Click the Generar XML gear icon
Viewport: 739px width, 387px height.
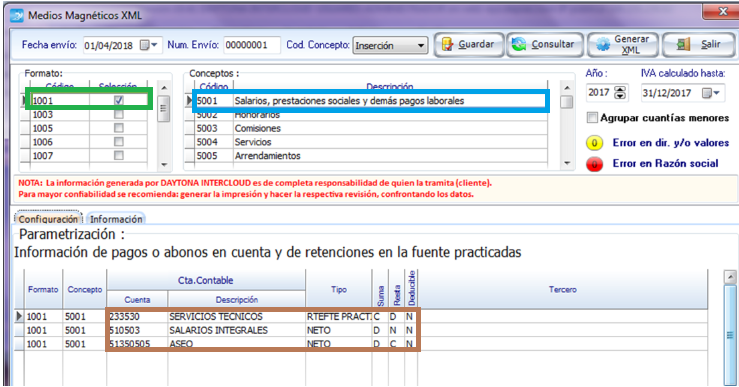(x=603, y=45)
